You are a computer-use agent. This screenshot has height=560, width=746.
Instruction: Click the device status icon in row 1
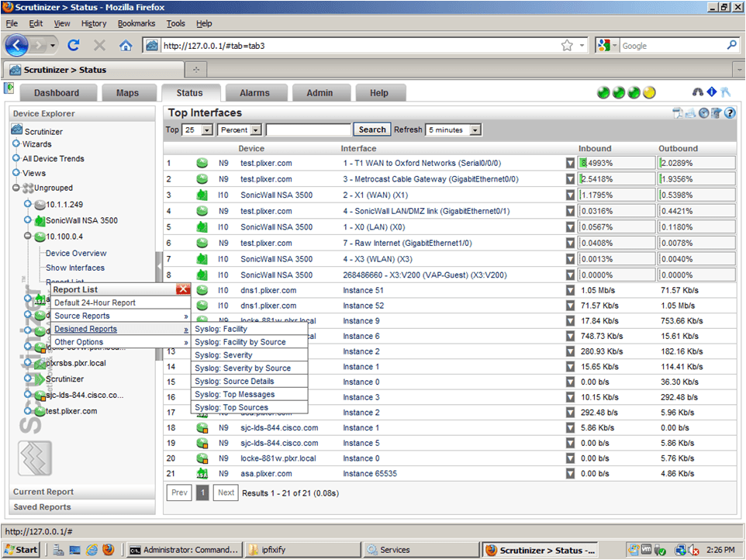202,163
